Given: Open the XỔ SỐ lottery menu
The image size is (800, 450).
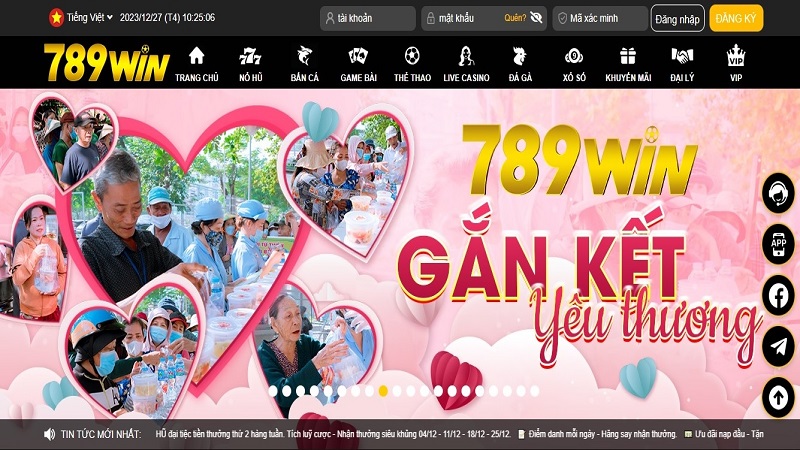Looking at the screenshot, I should (574, 64).
